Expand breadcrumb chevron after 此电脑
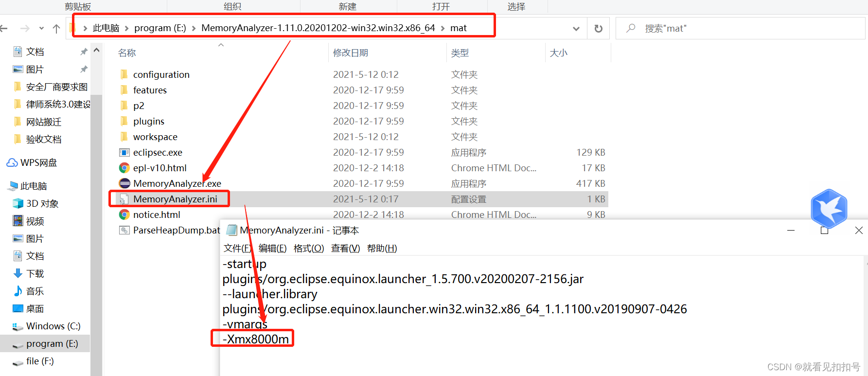 [127, 28]
